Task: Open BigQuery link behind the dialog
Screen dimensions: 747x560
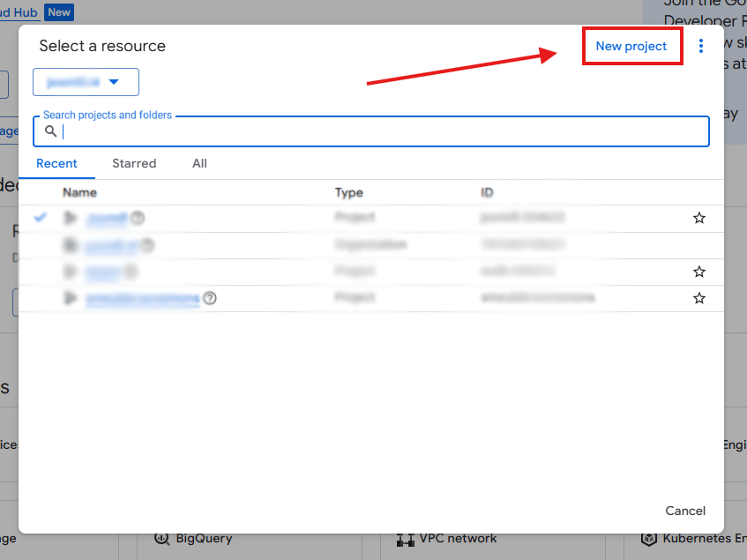Action: [204, 539]
